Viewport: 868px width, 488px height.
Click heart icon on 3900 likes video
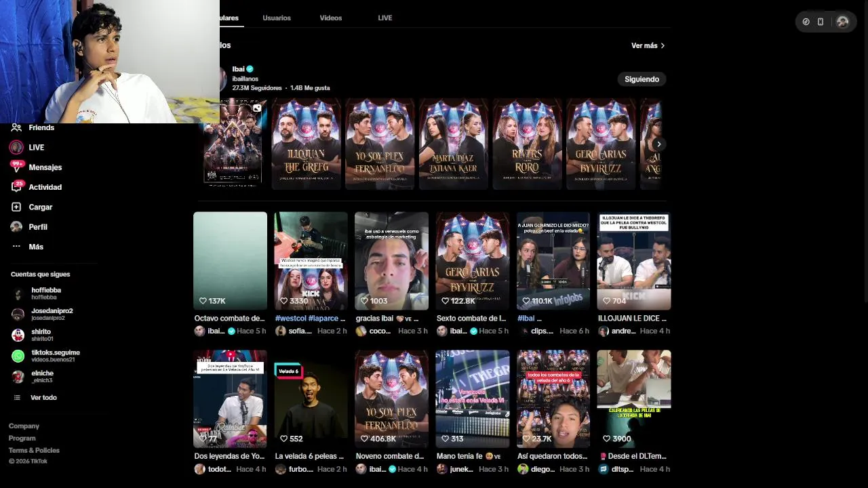tap(606, 439)
